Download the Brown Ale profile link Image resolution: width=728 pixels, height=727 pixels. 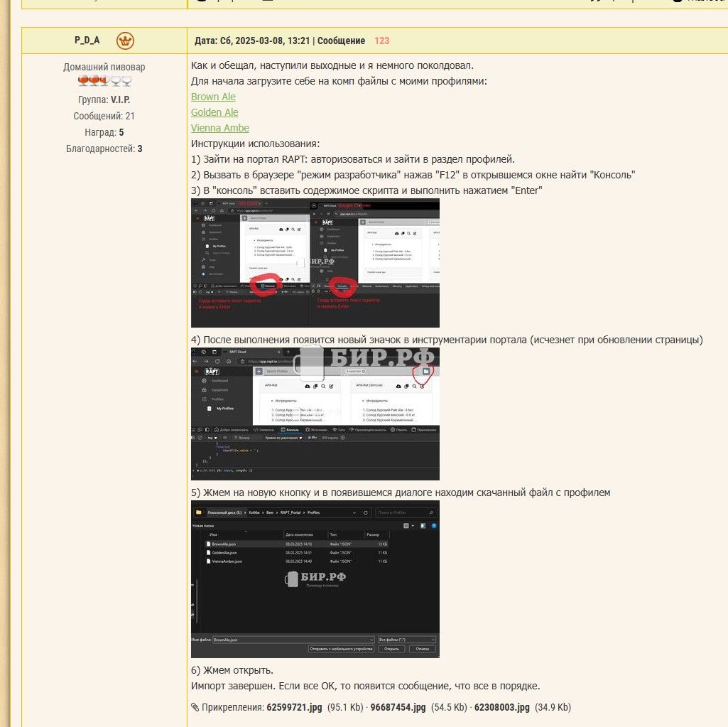[213, 97]
